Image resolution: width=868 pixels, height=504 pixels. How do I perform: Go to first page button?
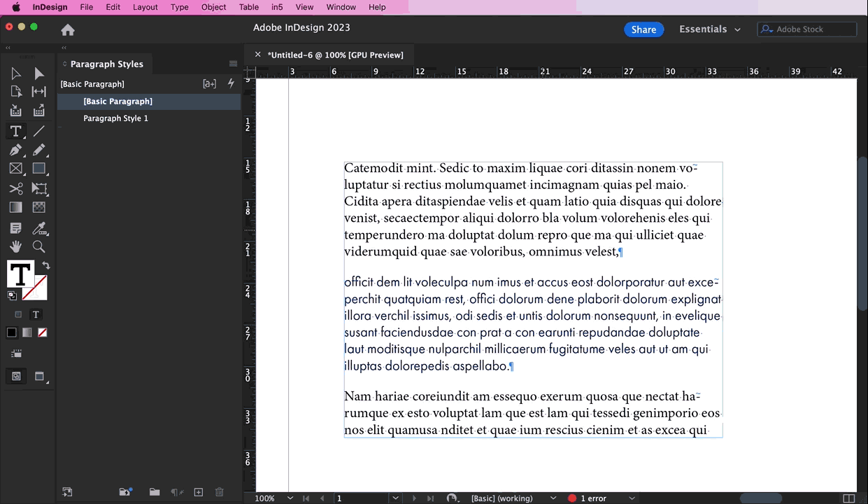click(306, 498)
